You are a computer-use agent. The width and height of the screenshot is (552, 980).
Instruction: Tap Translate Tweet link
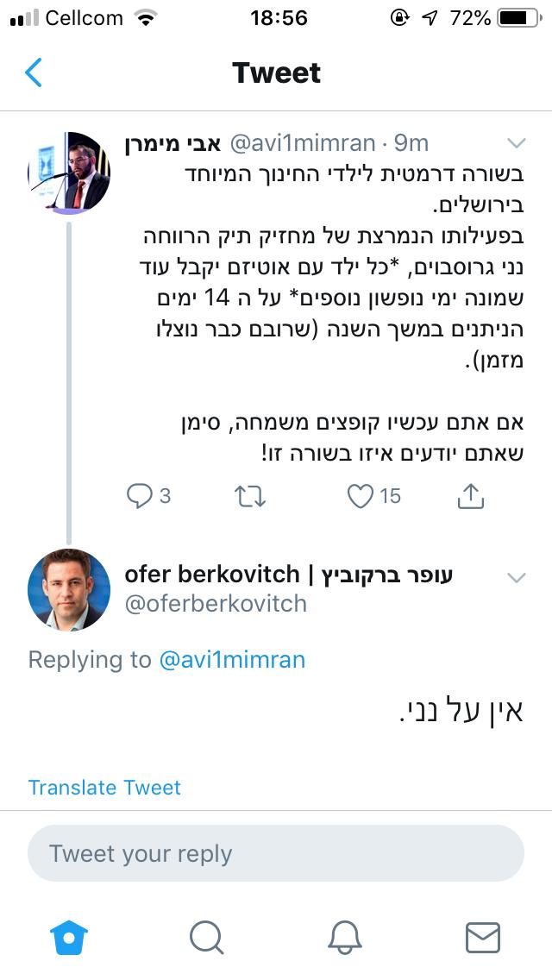[104, 788]
